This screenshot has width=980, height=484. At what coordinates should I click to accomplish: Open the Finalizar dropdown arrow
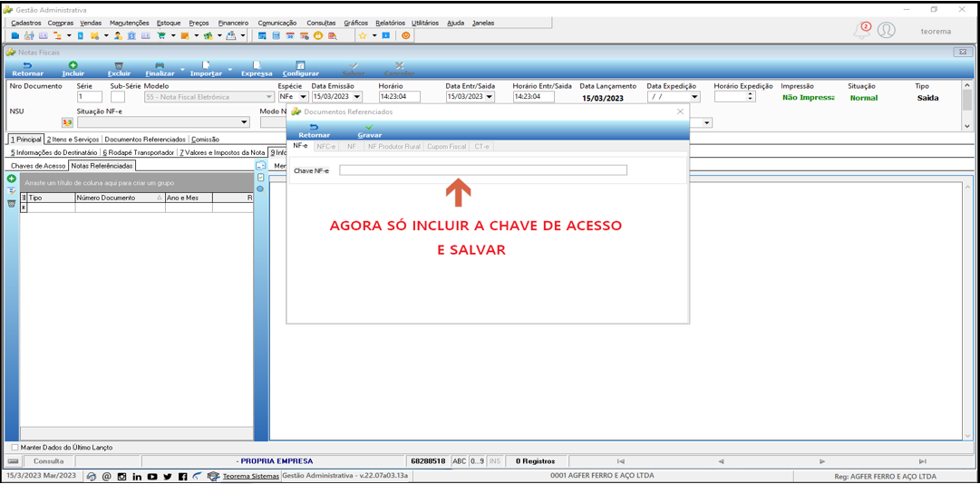pos(182,69)
